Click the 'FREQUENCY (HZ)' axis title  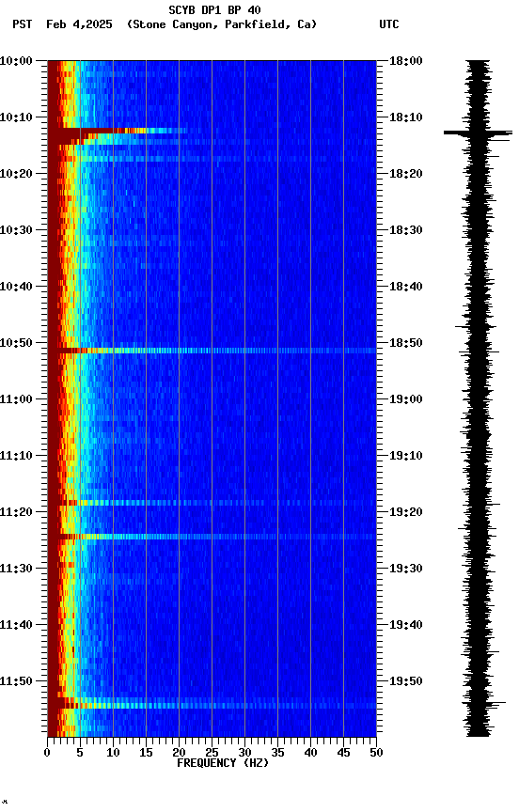(223, 764)
